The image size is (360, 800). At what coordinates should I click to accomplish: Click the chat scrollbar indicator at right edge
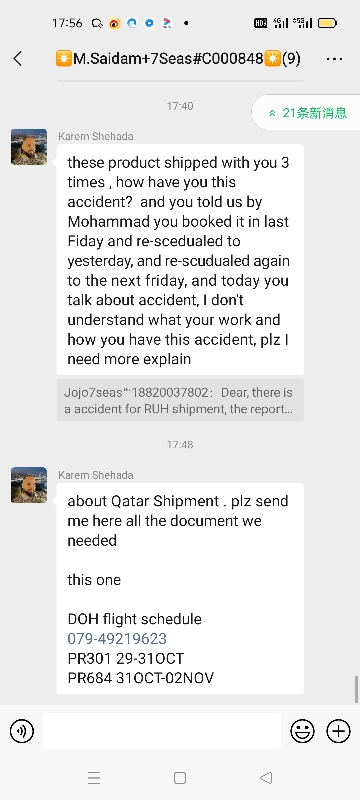point(356,689)
